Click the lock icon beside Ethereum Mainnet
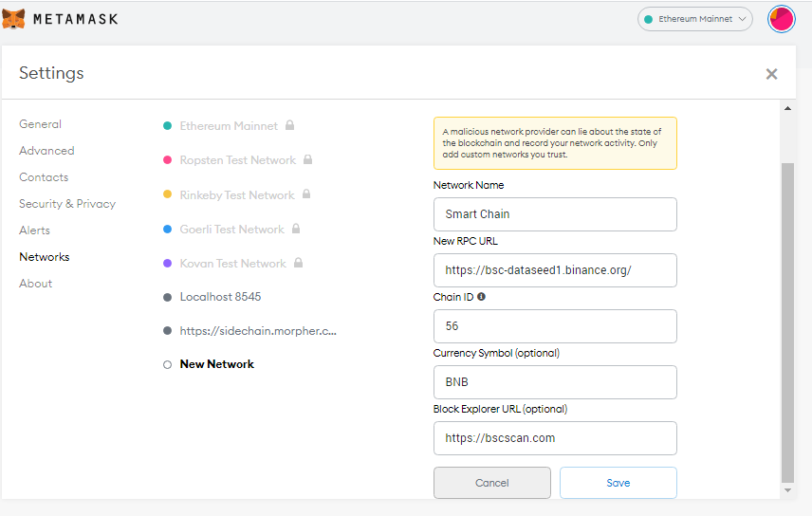812x516 pixels. 289,125
